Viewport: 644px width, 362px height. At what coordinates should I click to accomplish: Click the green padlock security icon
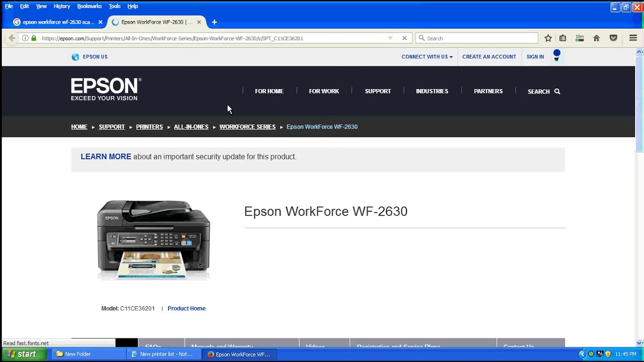pos(34,38)
